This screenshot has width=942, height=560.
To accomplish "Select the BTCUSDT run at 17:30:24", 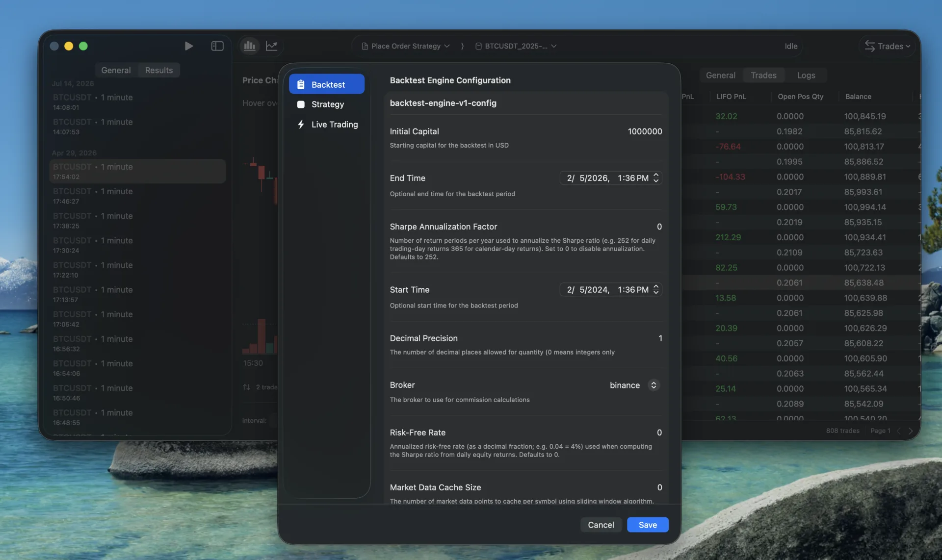I will (137, 245).
